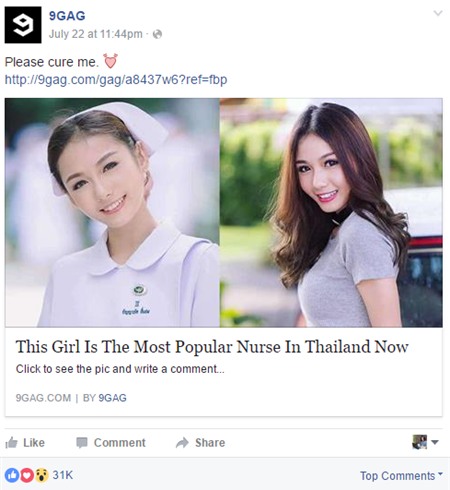The height and width of the screenshot is (490, 450).
Task: Open the comment-as profile picture dropdown
Action: [425, 442]
